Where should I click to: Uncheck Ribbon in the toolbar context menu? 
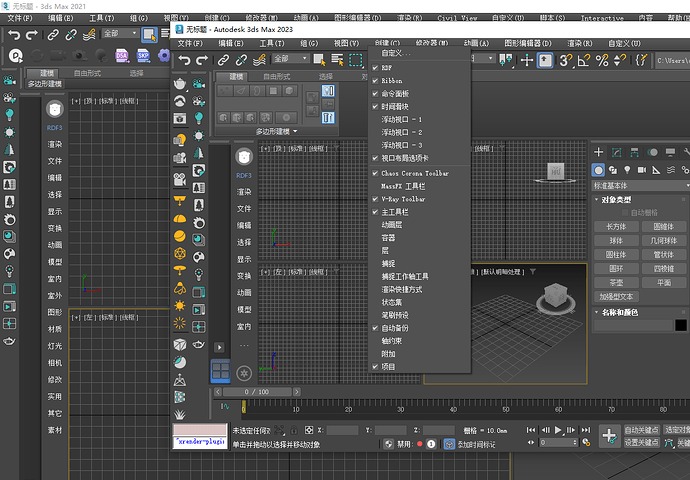pyautogui.click(x=375, y=81)
